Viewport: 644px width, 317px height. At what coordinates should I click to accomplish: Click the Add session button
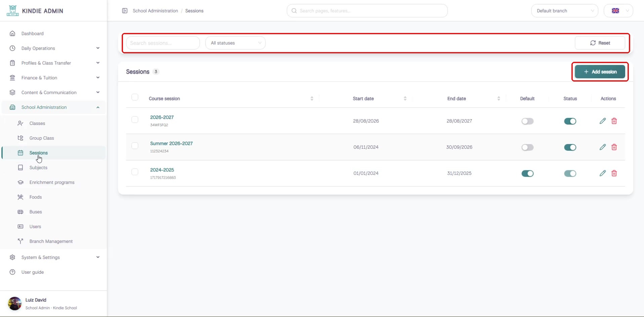click(600, 72)
